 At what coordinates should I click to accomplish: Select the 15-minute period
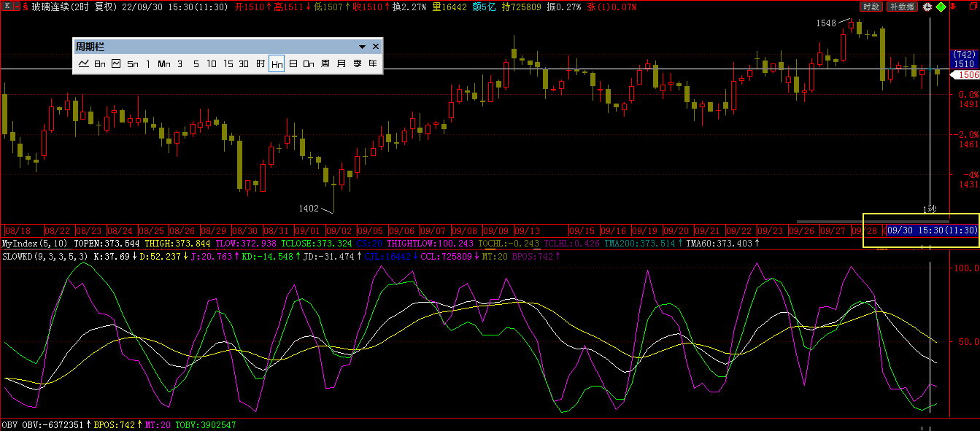point(228,64)
